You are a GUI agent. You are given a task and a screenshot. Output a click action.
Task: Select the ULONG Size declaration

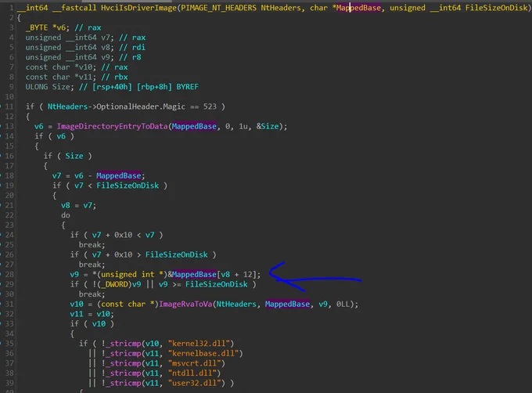click(49, 87)
